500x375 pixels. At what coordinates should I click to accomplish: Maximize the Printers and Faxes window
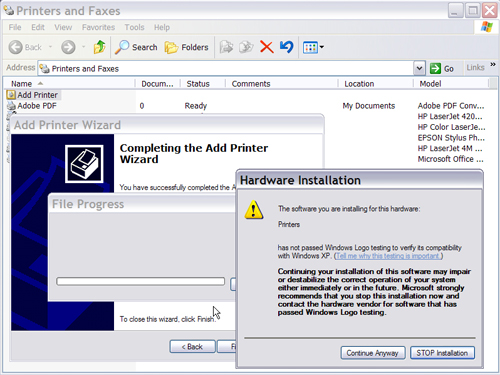[473, 11]
